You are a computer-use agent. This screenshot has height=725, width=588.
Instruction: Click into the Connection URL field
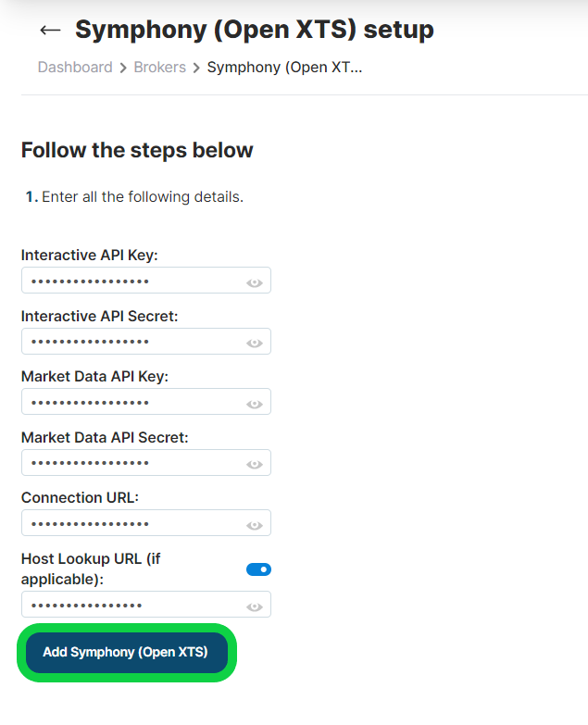(146, 523)
